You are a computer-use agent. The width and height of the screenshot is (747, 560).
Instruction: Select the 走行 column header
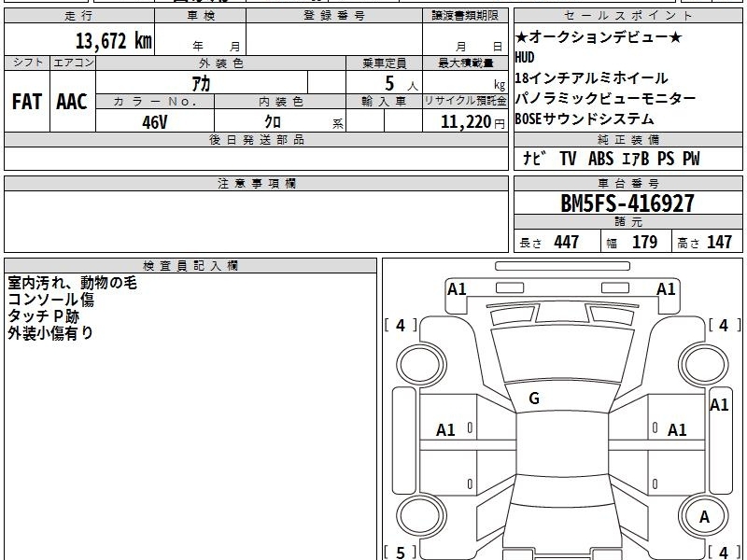point(79,16)
